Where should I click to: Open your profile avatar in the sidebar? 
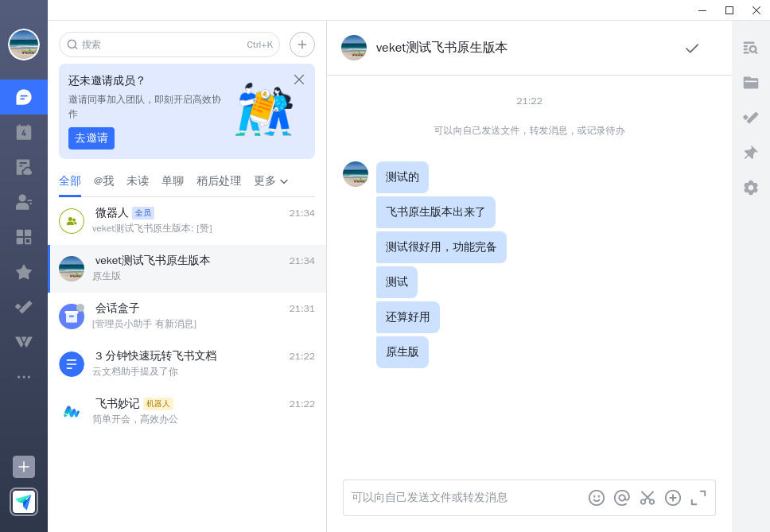tap(24, 45)
